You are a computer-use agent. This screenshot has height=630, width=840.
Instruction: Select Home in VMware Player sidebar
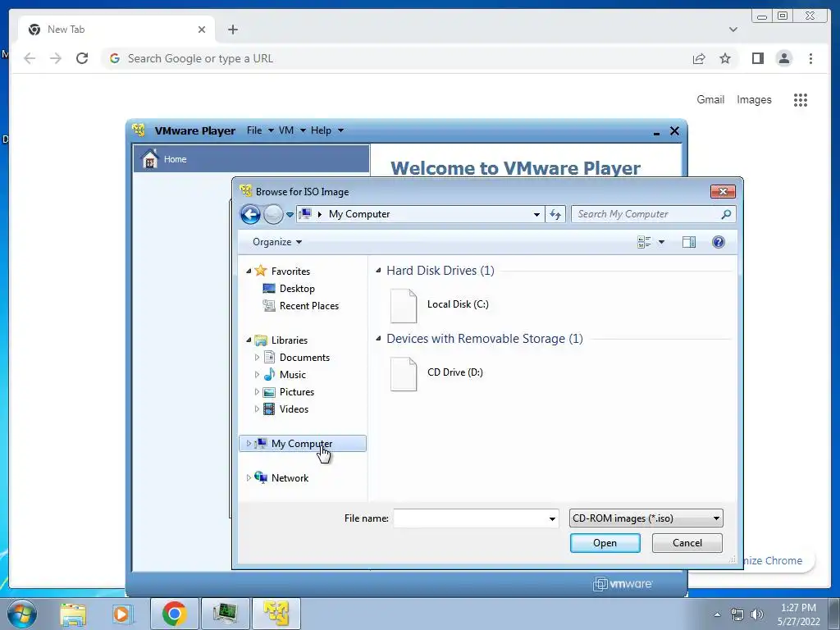click(251, 158)
